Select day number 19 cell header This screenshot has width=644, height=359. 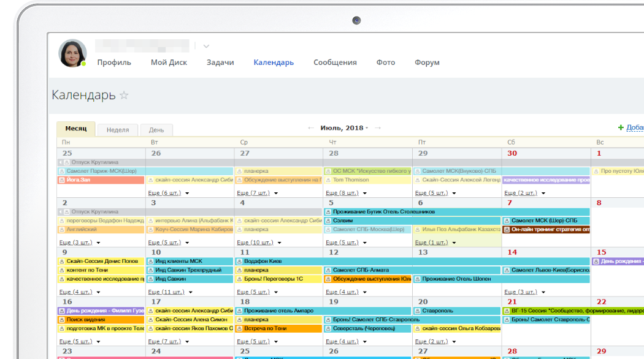coord(334,302)
